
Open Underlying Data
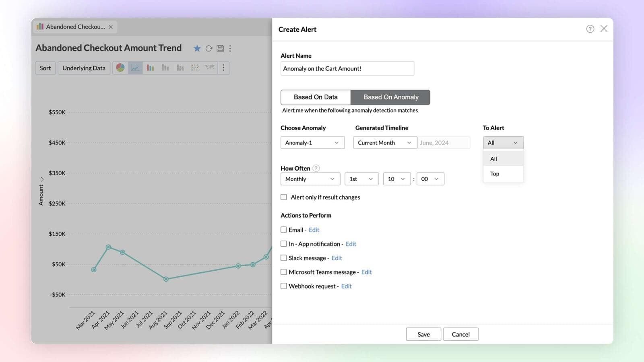point(84,68)
